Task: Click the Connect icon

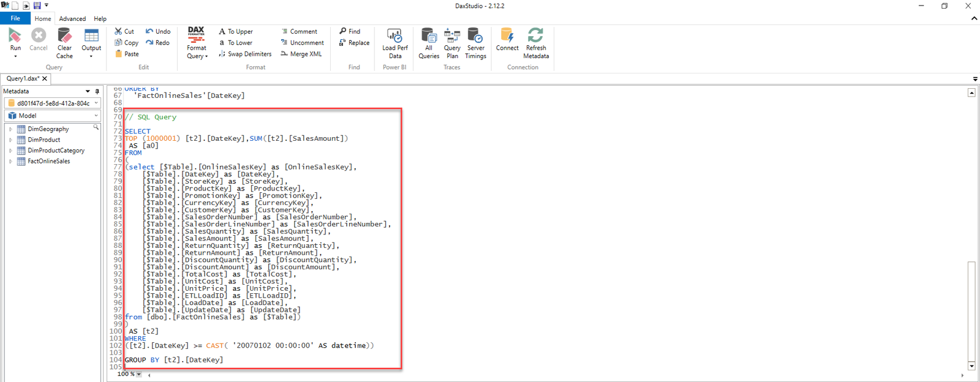Action: [507, 36]
